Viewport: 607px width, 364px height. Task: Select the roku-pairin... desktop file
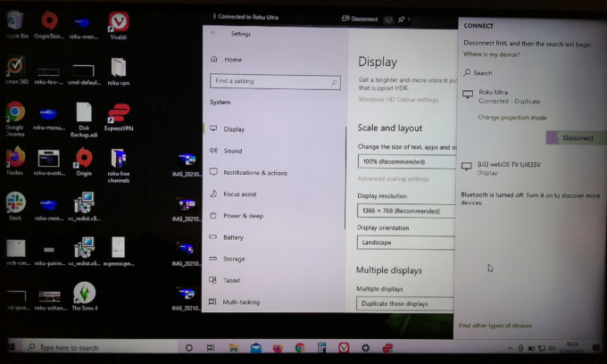pos(50,255)
